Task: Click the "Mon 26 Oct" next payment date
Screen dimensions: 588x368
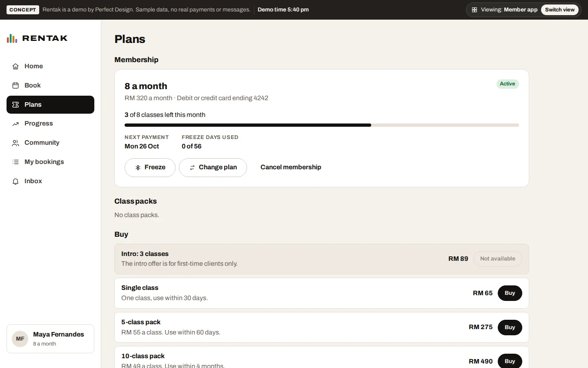Action: tap(142, 146)
